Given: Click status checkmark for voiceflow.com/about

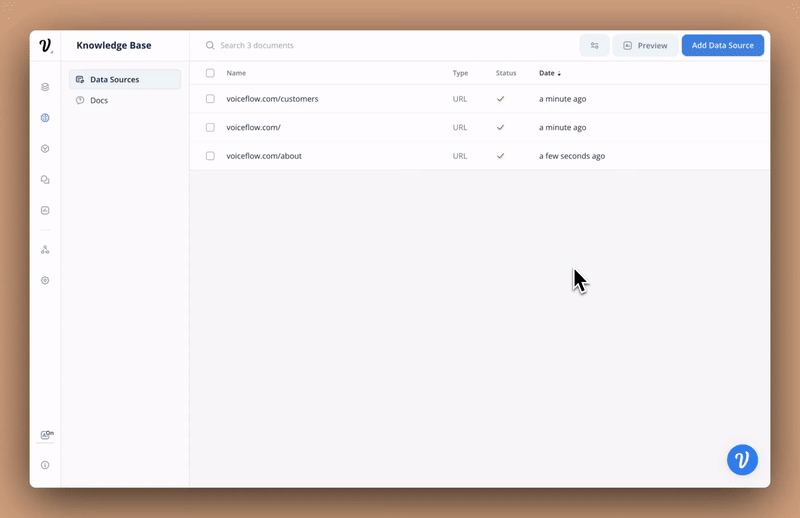Looking at the screenshot, I should pyautogui.click(x=501, y=156).
